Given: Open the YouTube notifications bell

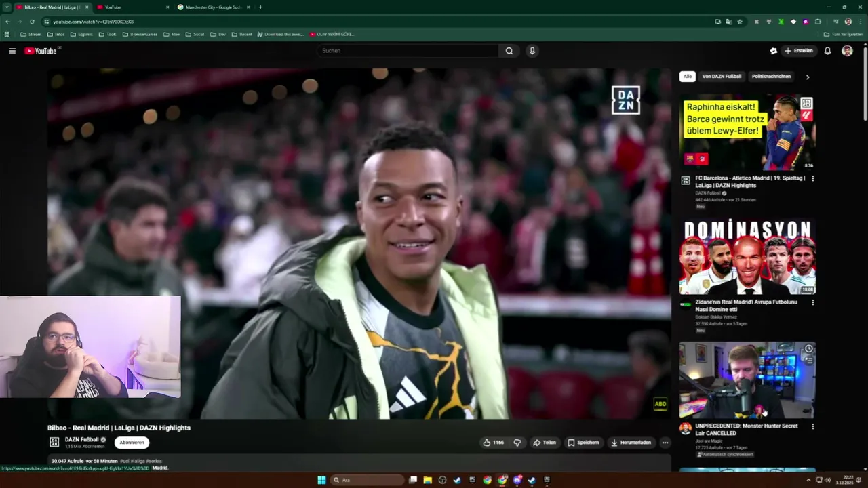Looking at the screenshot, I should (827, 51).
